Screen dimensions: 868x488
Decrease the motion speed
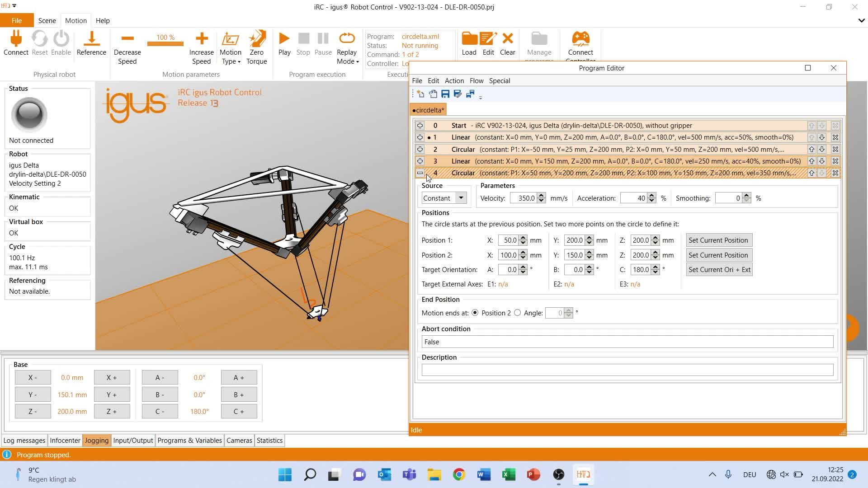coord(127,48)
